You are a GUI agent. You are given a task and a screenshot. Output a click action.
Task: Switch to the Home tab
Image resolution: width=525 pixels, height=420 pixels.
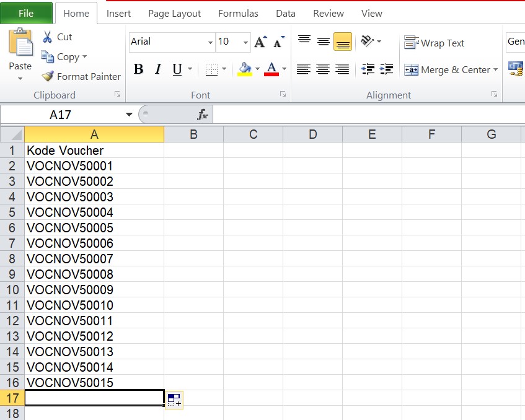(x=76, y=14)
